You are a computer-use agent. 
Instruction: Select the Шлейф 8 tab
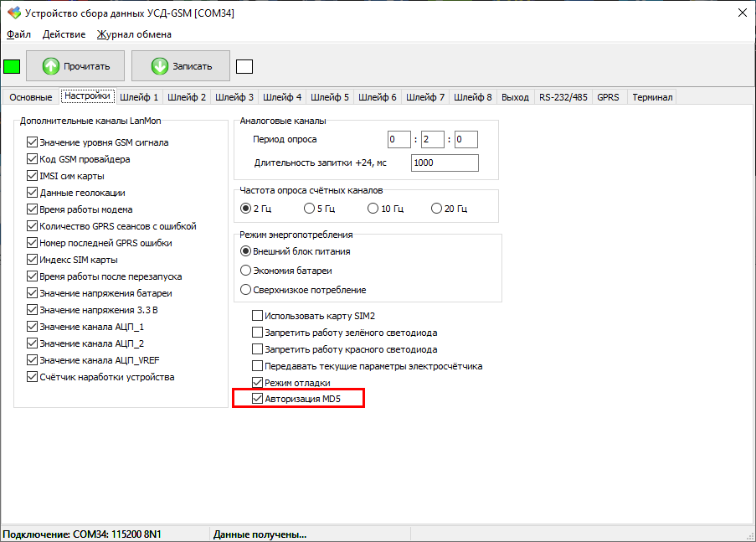pyautogui.click(x=473, y=97)
